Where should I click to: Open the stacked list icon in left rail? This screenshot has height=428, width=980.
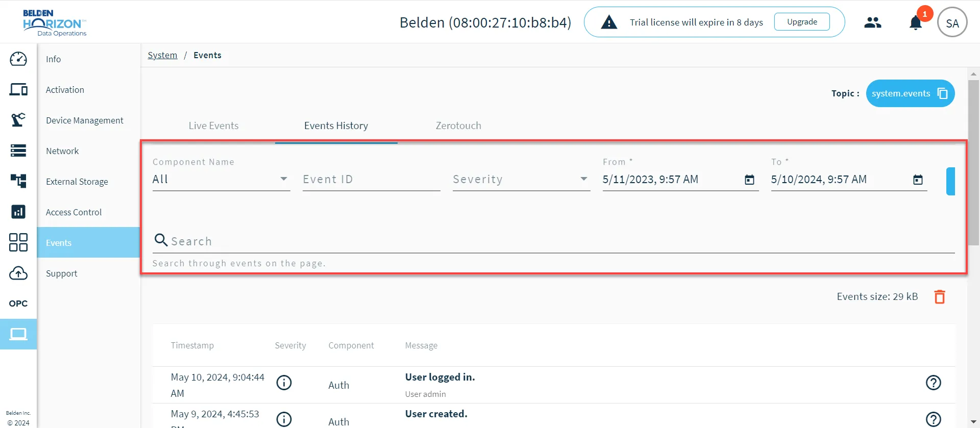pos(18,150)
